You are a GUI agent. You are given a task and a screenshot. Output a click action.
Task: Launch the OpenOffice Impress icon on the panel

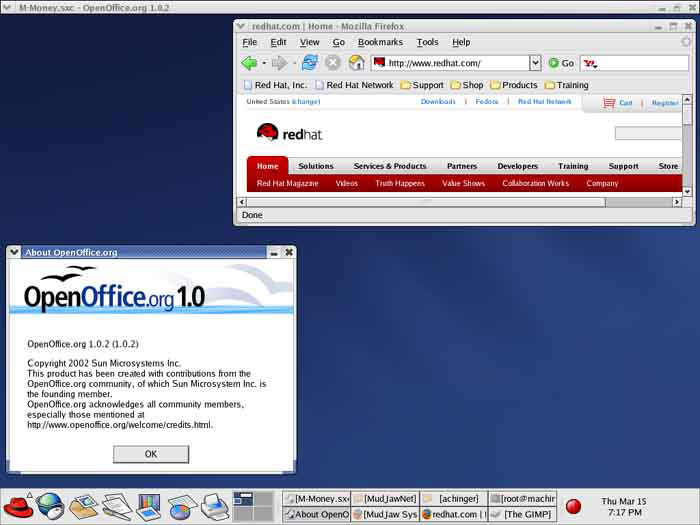pos(149,507)
